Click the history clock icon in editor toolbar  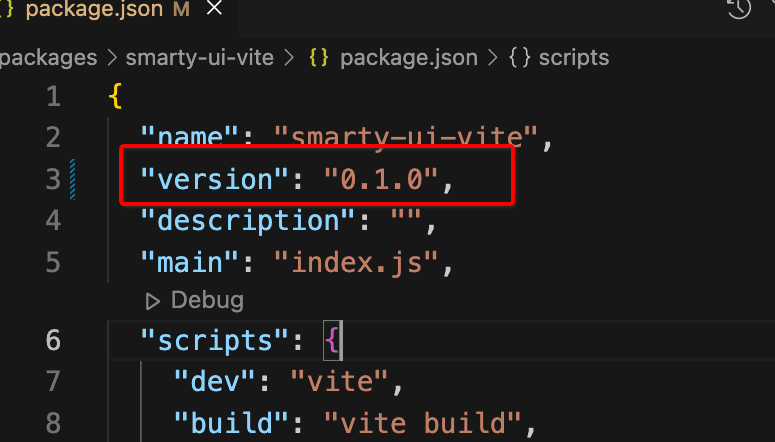point(739,9)
